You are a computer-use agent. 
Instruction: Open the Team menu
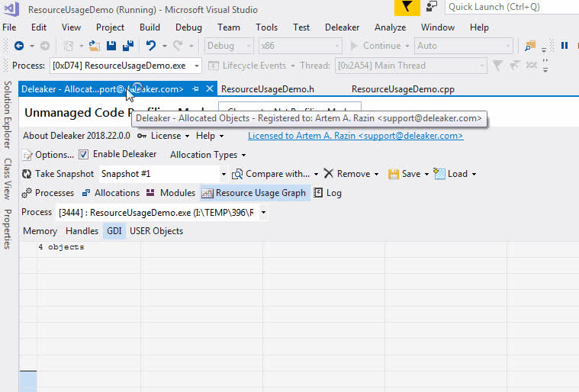pyautogui.click(x=229, y=27)
